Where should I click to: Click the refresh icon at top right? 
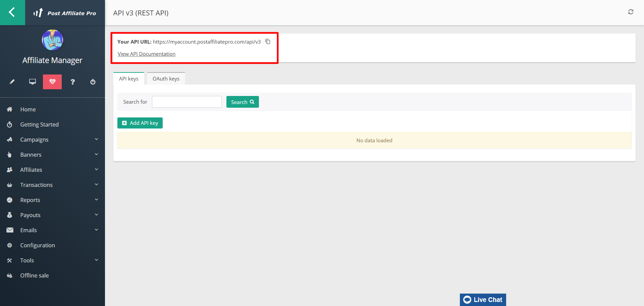(631, 12)
